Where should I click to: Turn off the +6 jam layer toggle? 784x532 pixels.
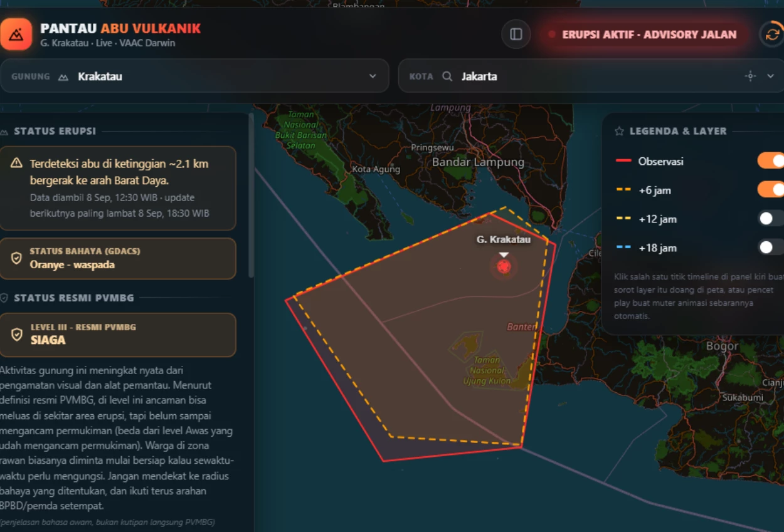(x=771, y=190)
